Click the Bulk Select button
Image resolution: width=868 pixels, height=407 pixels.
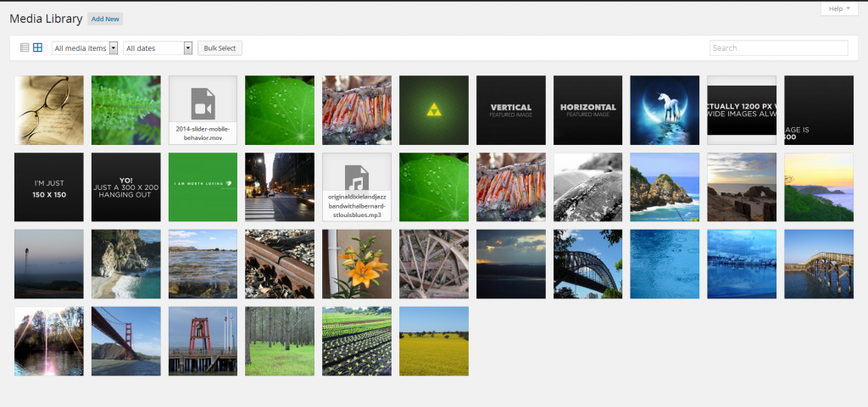pyautogui.click(x=220, y=48)
